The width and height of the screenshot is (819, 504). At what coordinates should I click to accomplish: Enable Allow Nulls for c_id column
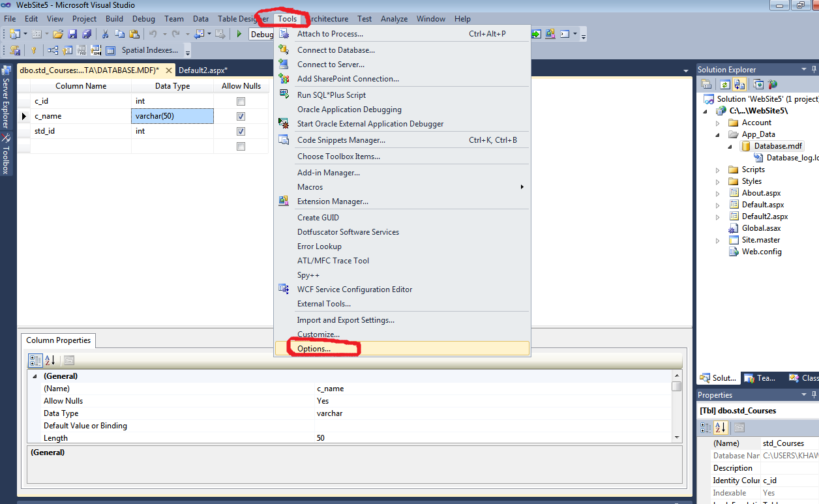[x=241, y=101]
